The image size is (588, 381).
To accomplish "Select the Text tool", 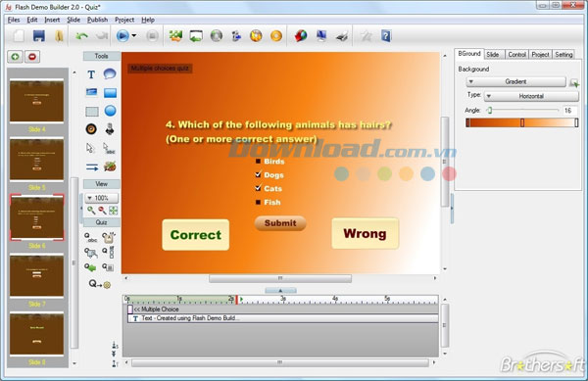I will pyautogui.click(x=91, y=74).
